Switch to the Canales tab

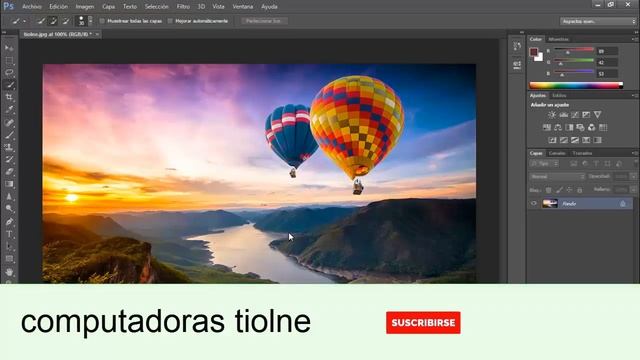coord(557,153)
